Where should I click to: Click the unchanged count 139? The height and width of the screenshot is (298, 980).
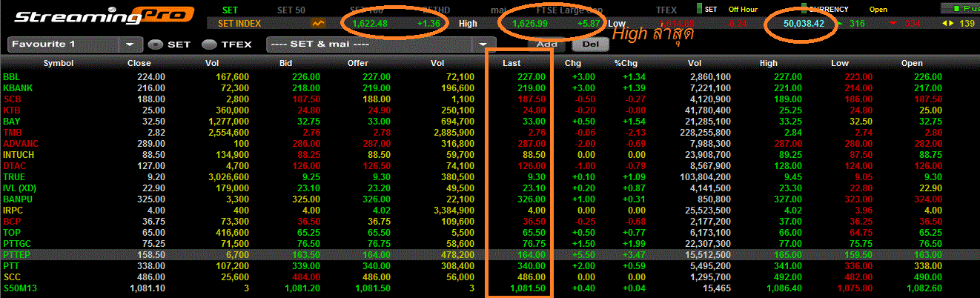tap(967, 24)
